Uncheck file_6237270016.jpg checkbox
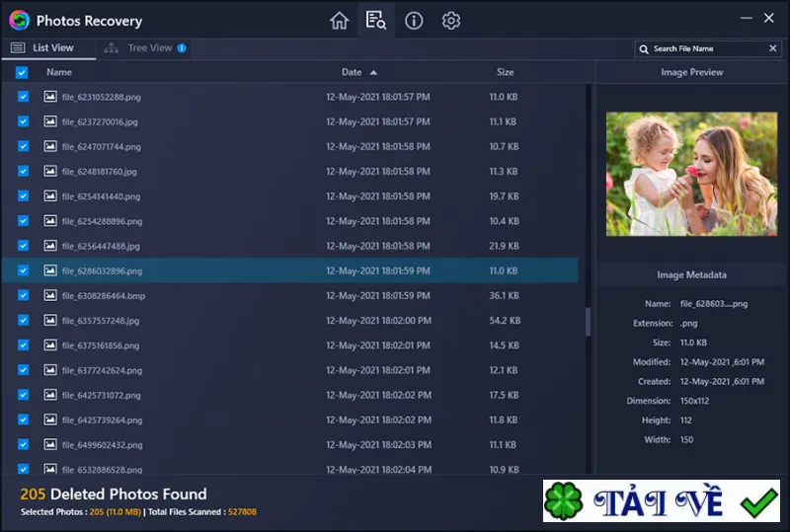This screenshot has width=790, height=532. click(23, 120)
